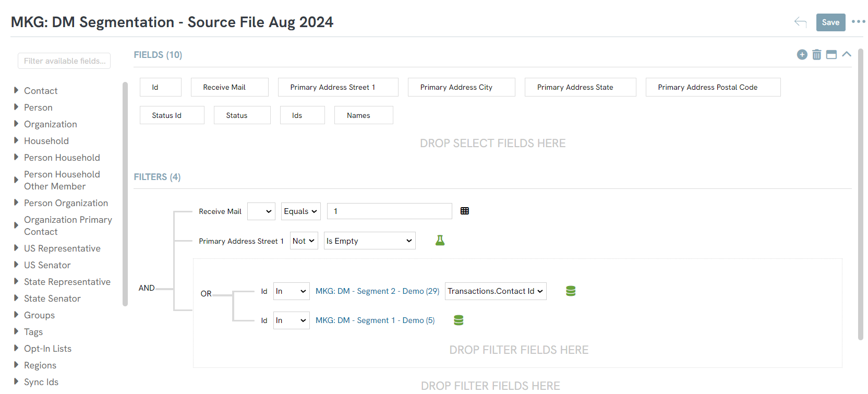Expand the US Senator node
Image resolution: width=868 pixels, height=394 pixels.
click(16, 265)
